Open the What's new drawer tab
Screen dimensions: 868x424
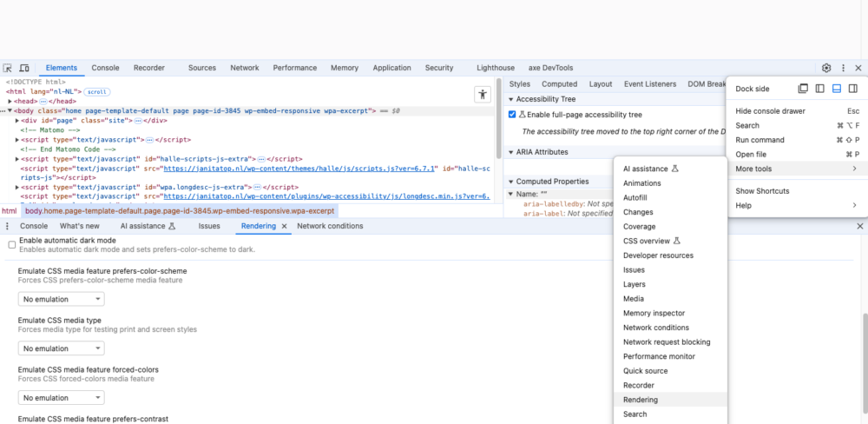[80, 226]
